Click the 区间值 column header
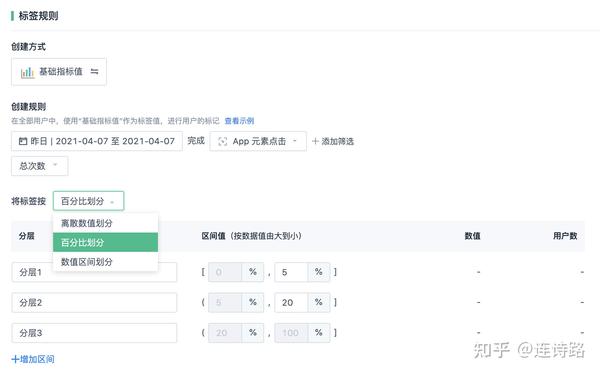600x374 pixels. [251, 236]
